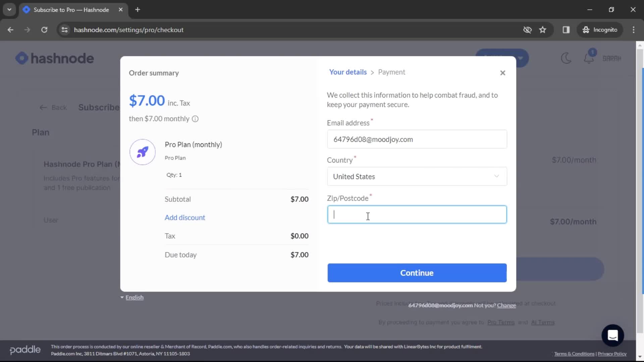The image size is (644, 362).
Task: Click the Payment breadcrumb step
Action: (392, 72)
